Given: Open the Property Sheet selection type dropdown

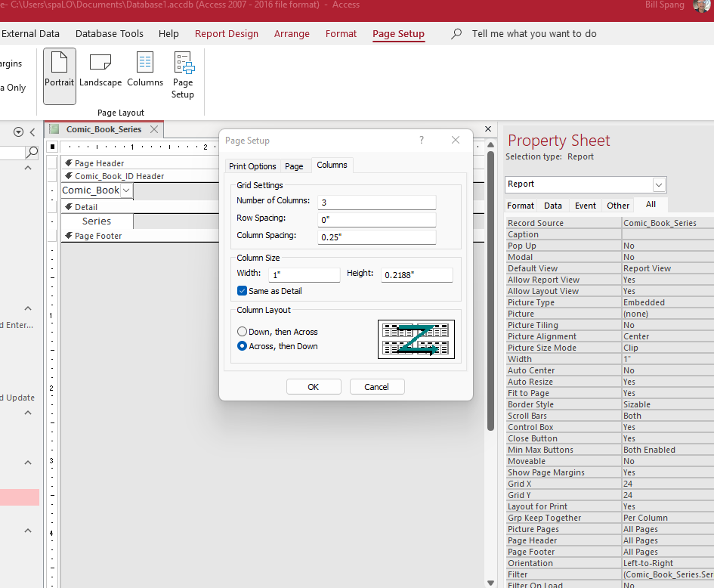Looking at the screenshot, I should pyautogui.click(x=658, y=184).
